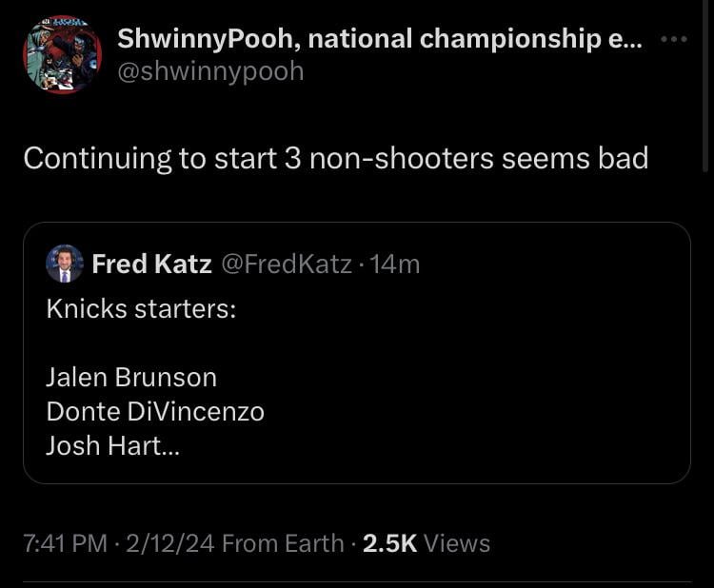Open the three-dot more options menu

tap(673, 40)
